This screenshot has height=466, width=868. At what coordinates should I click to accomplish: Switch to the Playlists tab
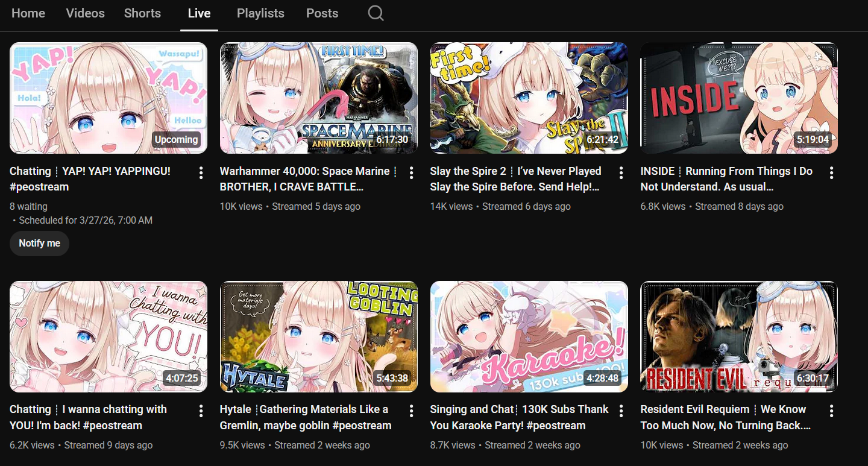[x=260, y=13]
